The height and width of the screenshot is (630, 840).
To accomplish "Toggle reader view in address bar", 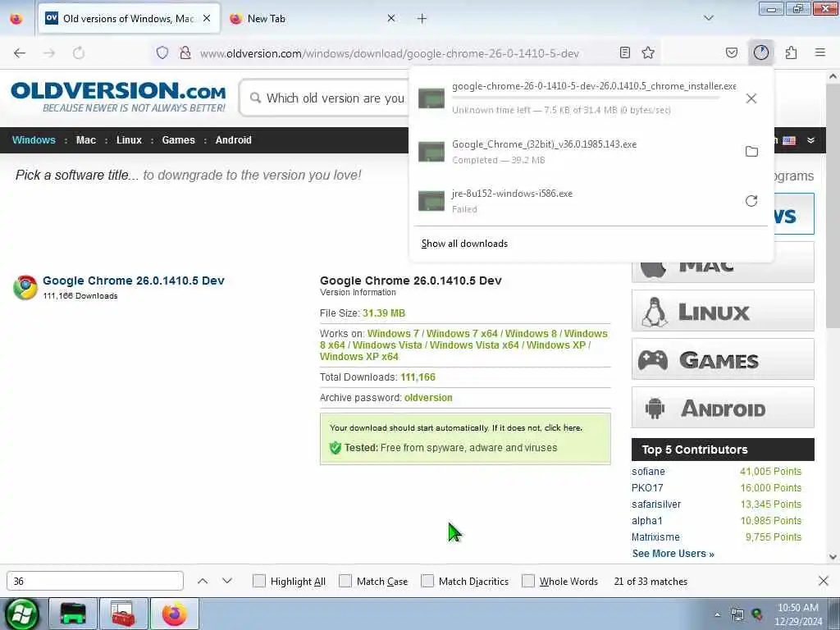I will click(x=624, y=52).
